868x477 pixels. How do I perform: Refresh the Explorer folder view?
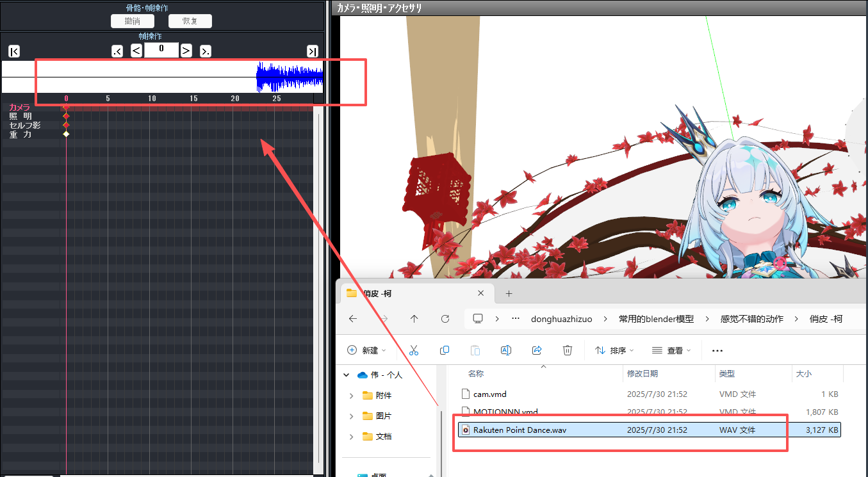point(445,319)
